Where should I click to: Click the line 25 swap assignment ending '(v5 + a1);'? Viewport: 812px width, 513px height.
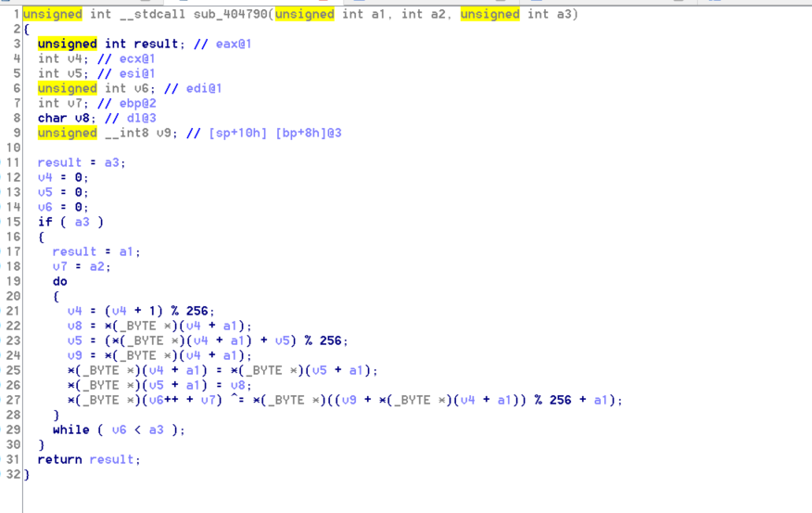(222, 370)
